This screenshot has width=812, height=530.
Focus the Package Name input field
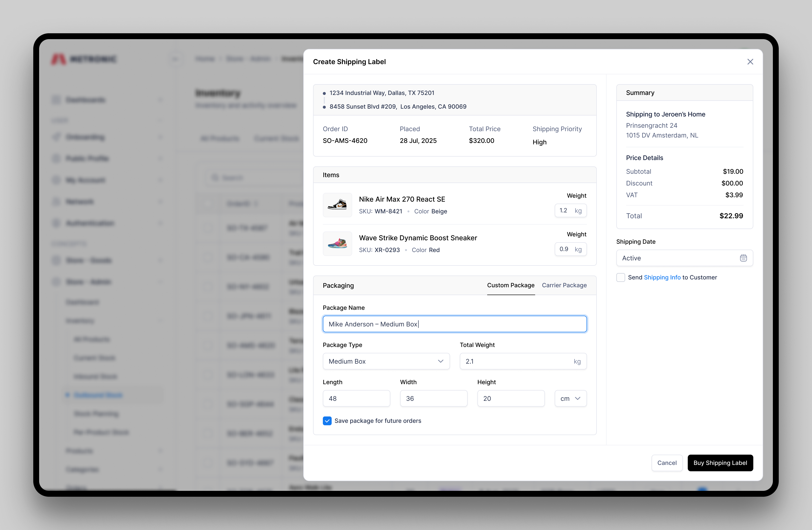pos(454,324)
